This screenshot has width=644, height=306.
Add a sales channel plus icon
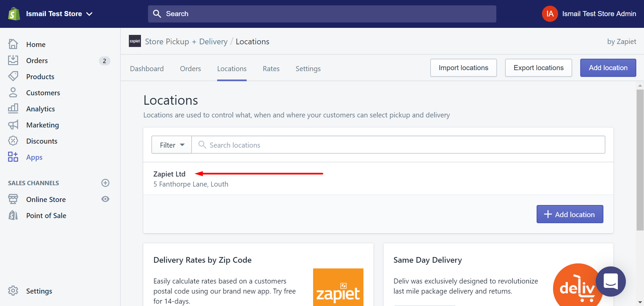coord(105,183)
